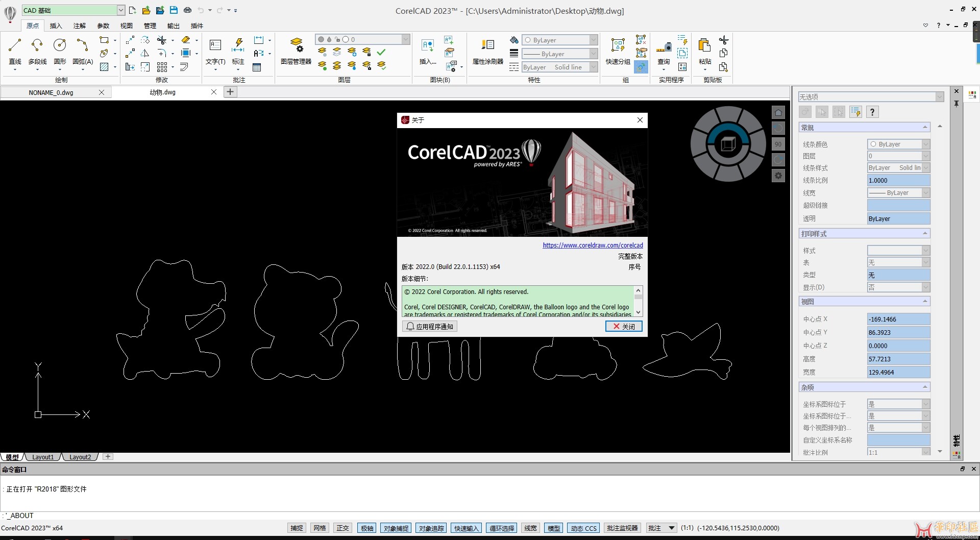The height and width of the screenshot is (540, 980).
Task: Click the Insert block (插入) icon
Action: click(428, 51)
